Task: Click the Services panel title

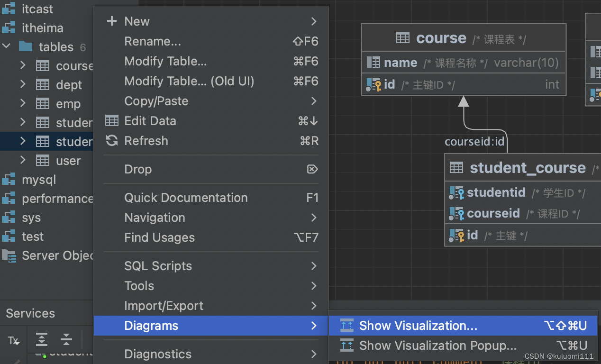Action: (30, 313)
